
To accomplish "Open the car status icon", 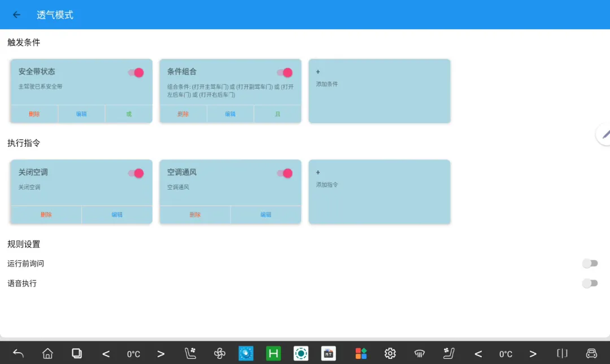I will tap(591, 353).
